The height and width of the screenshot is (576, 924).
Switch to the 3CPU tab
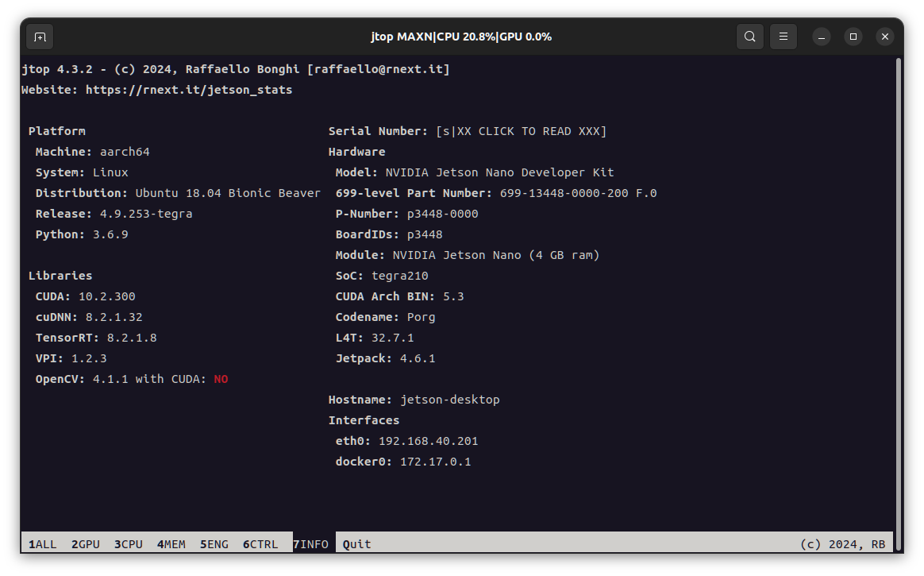pos(129,544)
